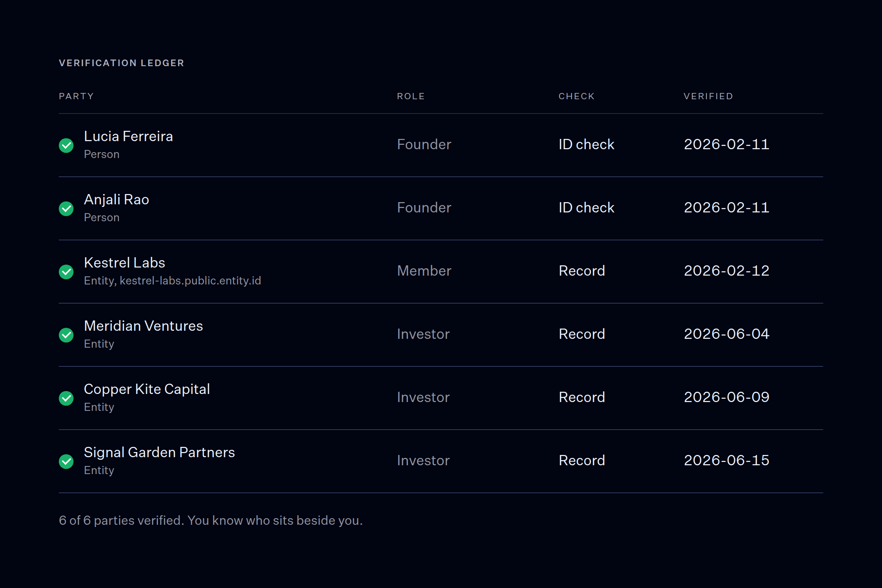Click Investor role in Meridian Ventures row
882x588 pixels.
pyautogui.click(x=423, y=334)
